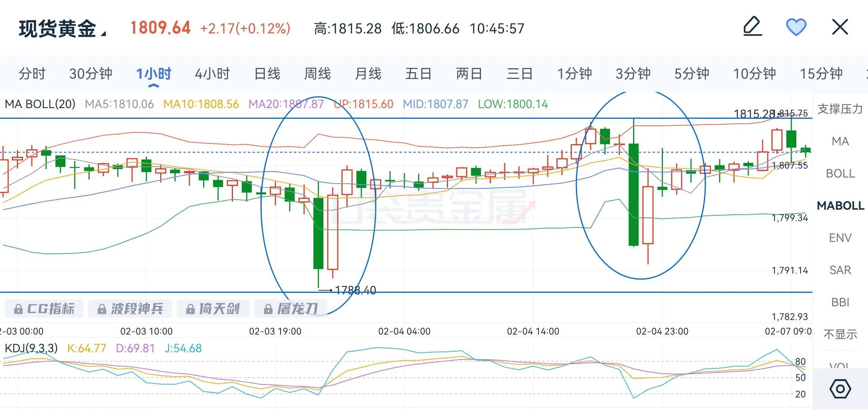Screen dimensions: 868x414
Task: Switch to 4小时 timeframe tab
Action: 212,74
